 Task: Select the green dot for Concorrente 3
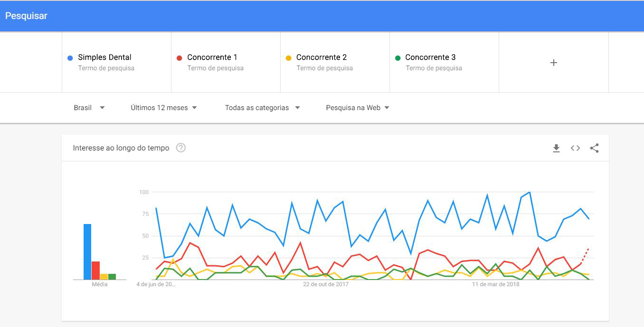(x=398, y=58)
